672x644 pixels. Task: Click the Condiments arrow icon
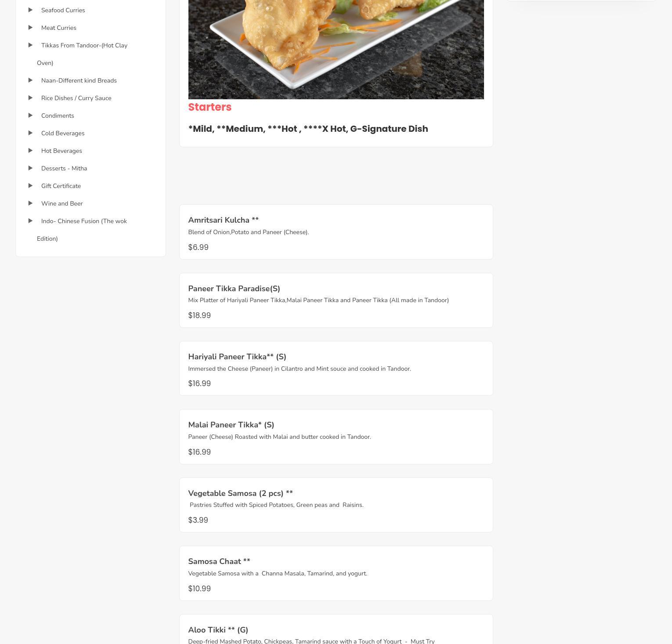(x=30, y=116)
